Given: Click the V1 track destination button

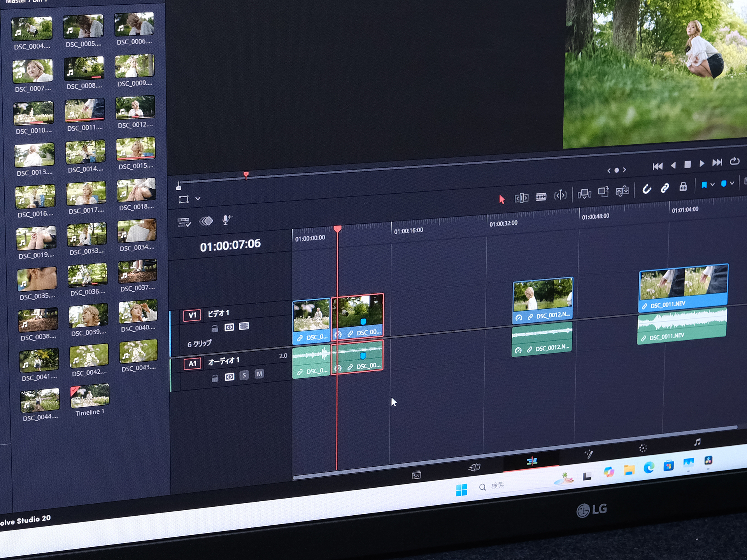Looking at the screenshot, I should pyautogui.click(x=192, y=315).
